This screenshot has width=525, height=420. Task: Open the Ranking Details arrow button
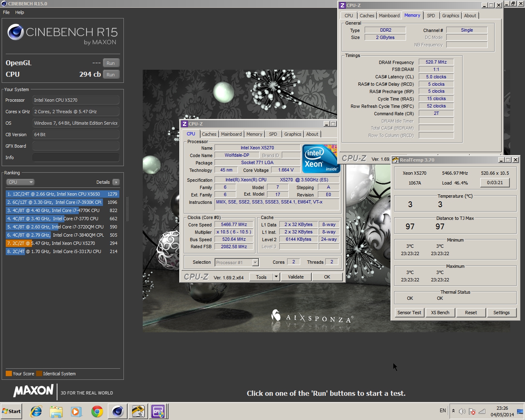116,182
